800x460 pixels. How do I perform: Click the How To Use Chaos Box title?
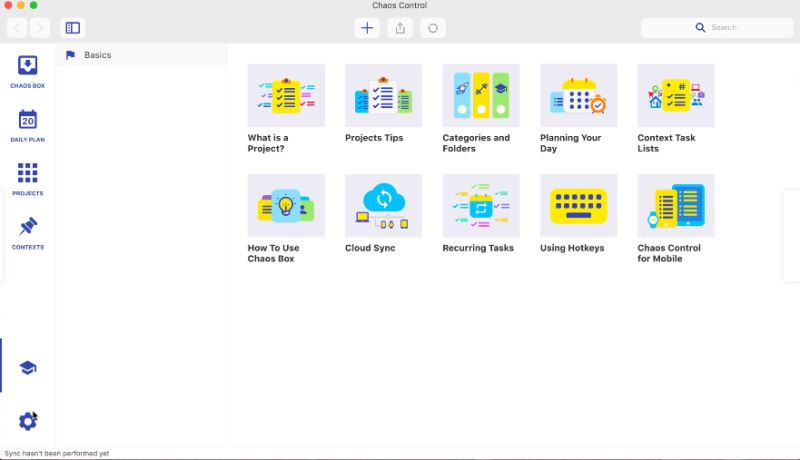point(273,253)
